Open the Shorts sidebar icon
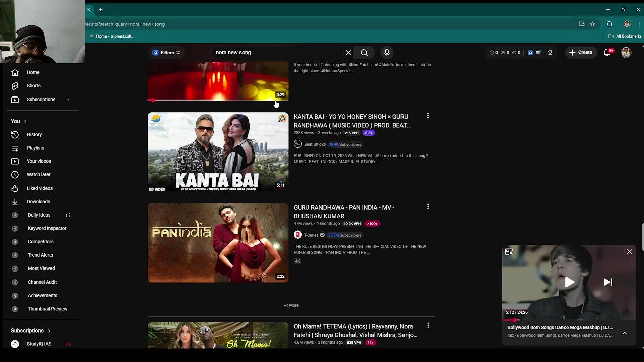 tap(15, 86)
